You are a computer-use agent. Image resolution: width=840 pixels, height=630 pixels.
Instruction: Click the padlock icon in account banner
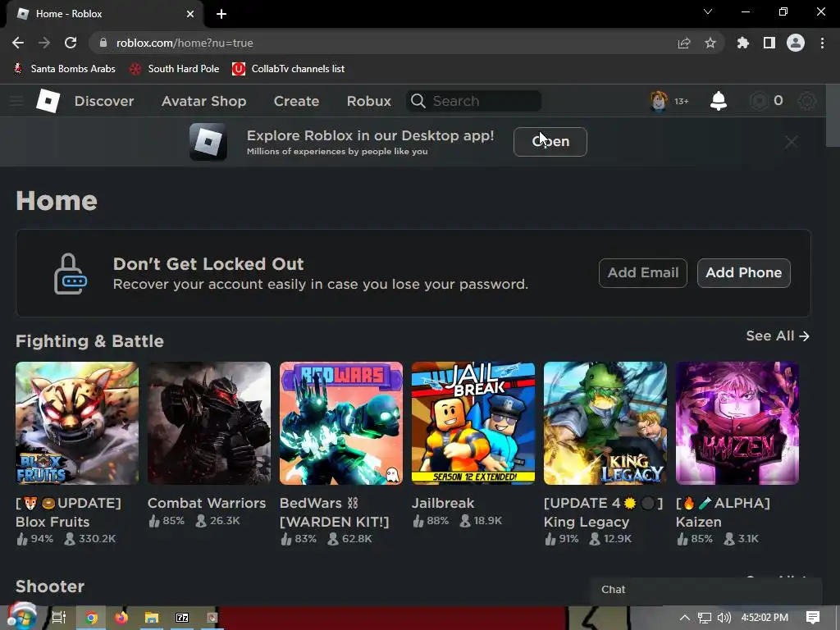[71, 273]
